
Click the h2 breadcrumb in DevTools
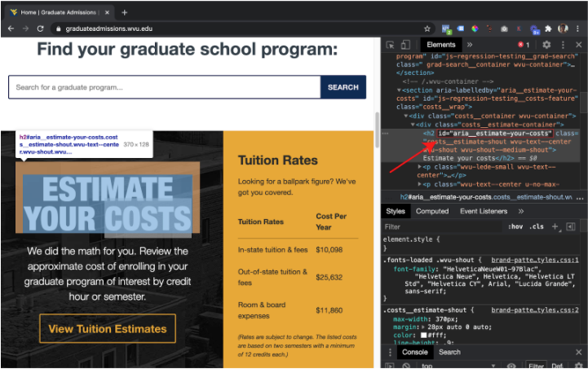[486, 197]
